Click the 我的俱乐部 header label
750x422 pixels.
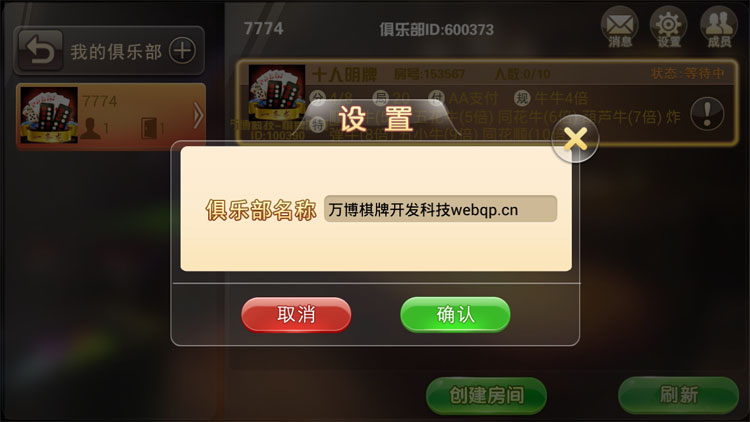click(x=116, y=52)
